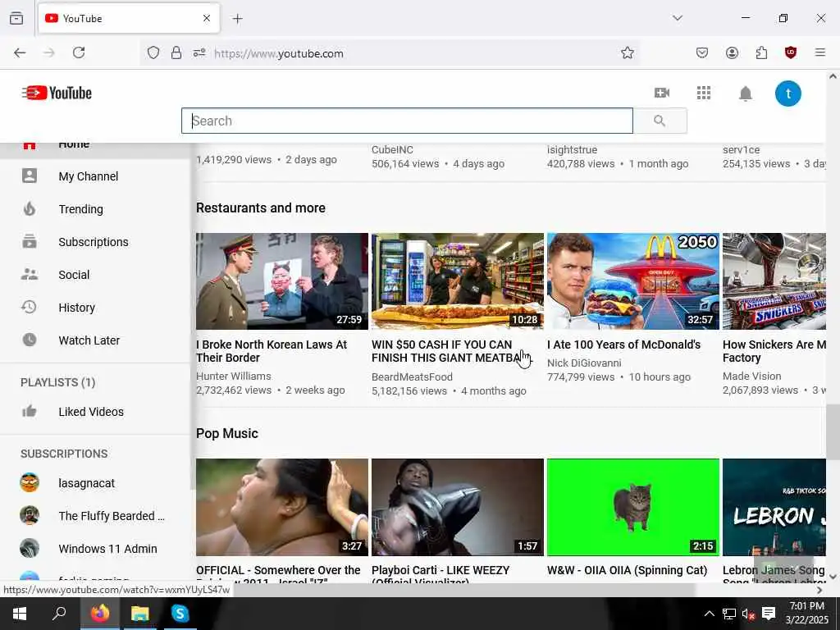Play the Giant Meatball challenge thumbnail
The image size is (840, 630).
tap(458, 281)
